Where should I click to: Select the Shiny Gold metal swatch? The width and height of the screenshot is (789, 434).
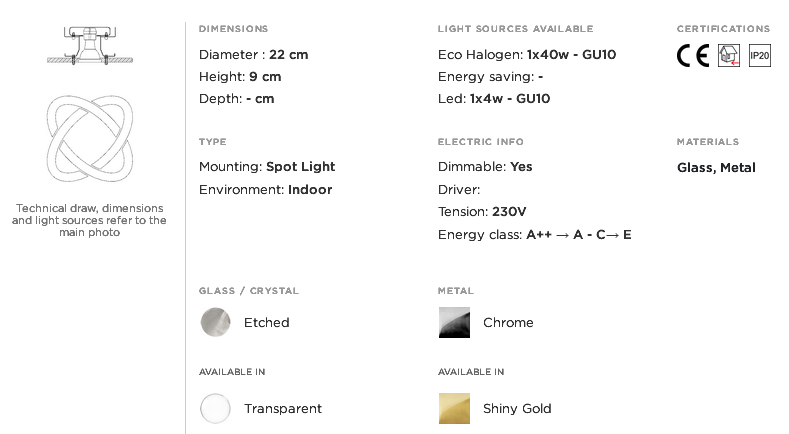(x=454, y=408)
